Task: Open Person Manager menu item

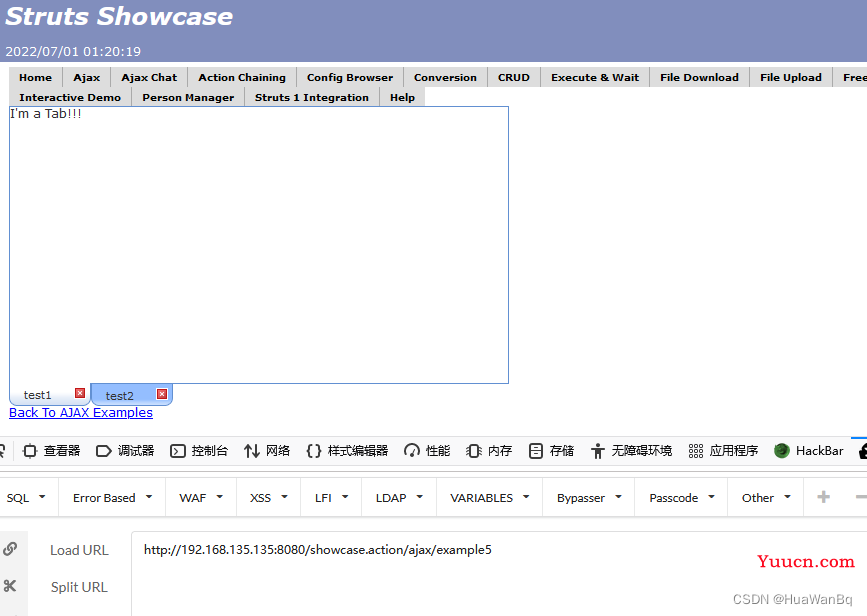Action: [188, 97]
